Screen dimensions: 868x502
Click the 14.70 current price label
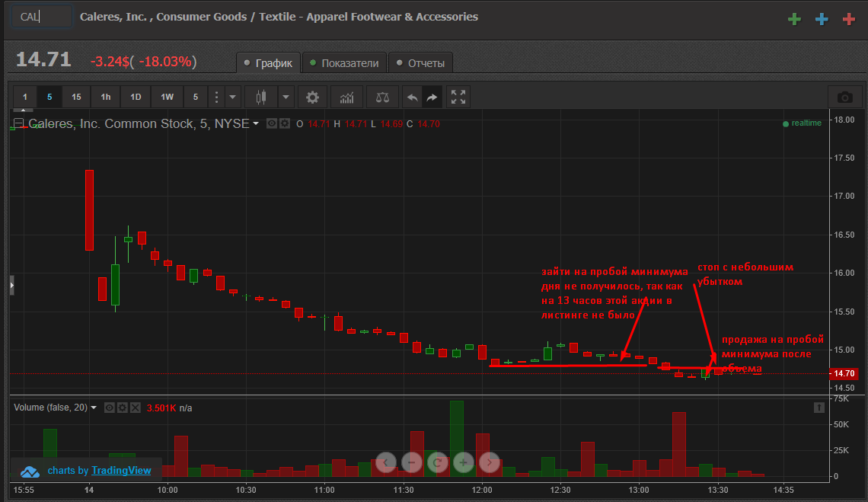pyautogui.click(x=844, y=373)
